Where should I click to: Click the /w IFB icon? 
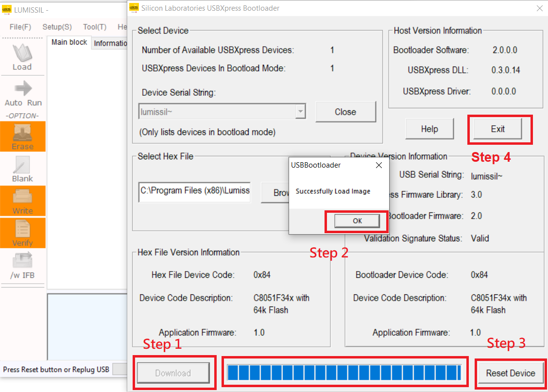[x=22, y=266]
